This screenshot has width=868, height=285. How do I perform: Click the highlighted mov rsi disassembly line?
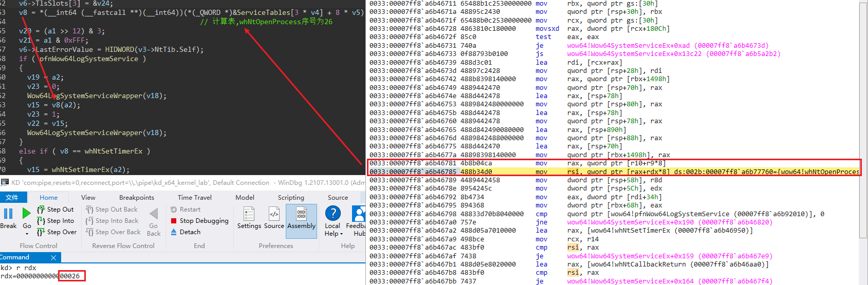[614, 172]
